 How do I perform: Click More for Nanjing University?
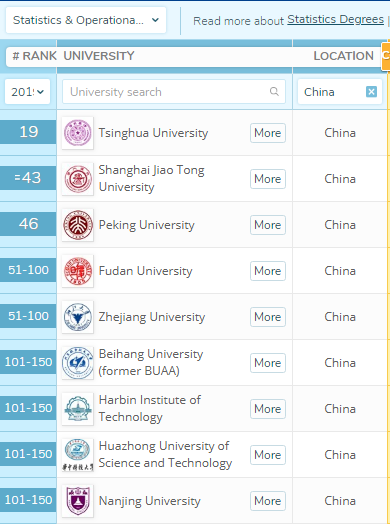[x=268, y=501]
